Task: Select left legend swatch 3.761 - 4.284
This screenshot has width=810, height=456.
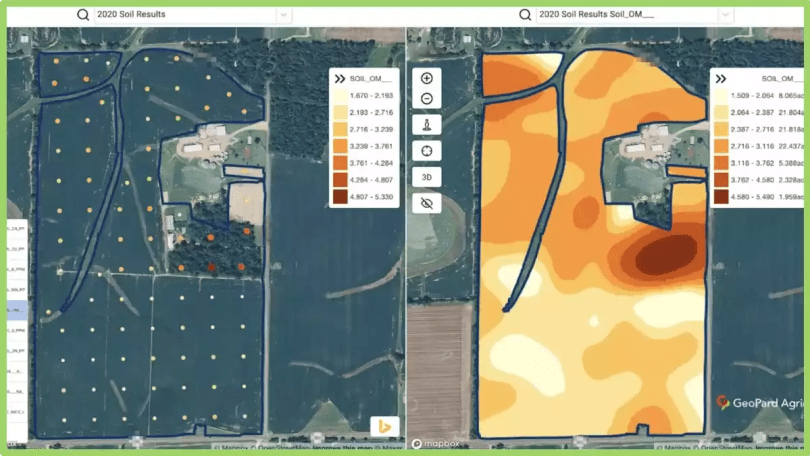Action: pyautogui.click(x=340, y=163)
